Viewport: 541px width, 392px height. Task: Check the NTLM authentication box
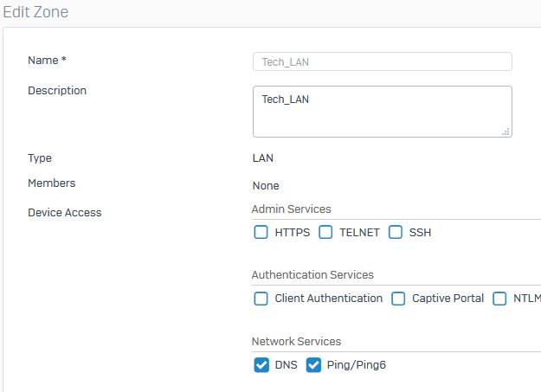(x=499, y=299)
